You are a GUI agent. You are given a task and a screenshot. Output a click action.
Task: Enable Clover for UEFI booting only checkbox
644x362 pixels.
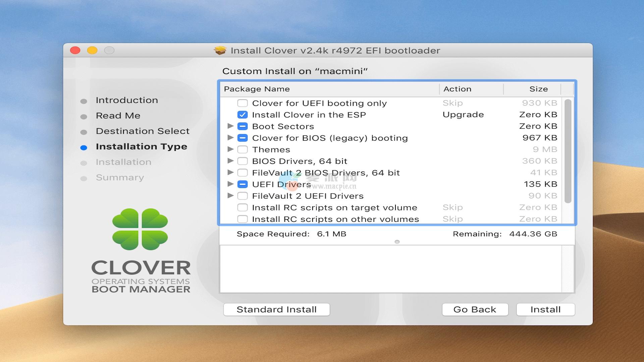point(243,103)
